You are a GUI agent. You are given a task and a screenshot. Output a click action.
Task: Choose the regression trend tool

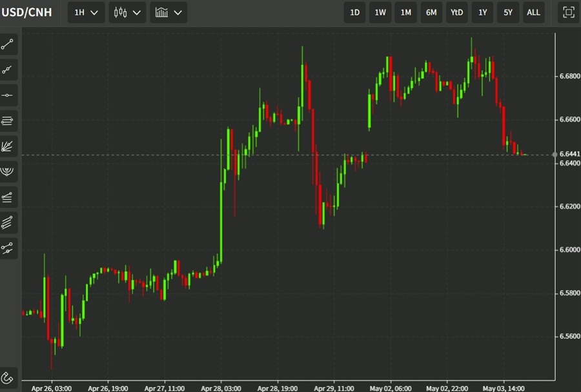pyautogui.click(x=8, y=222)
